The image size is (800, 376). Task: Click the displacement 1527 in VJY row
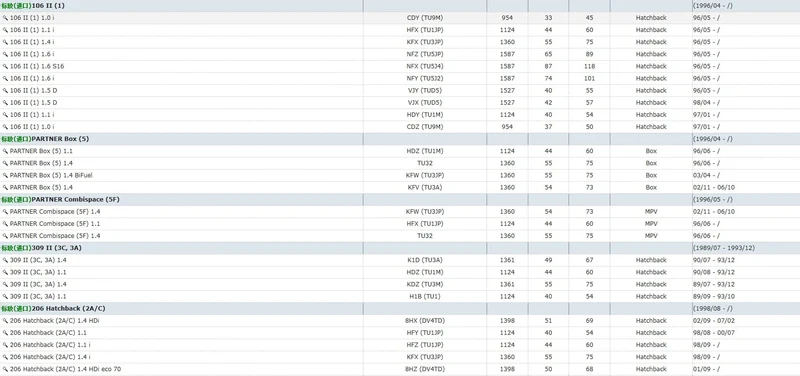pos(507,90)
